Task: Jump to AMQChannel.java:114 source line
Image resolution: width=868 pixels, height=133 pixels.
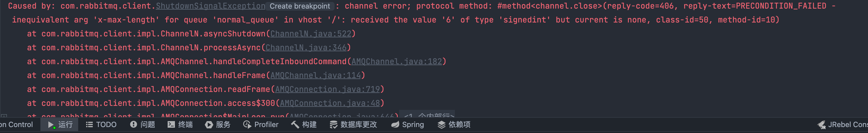Action: coord(315,75)
